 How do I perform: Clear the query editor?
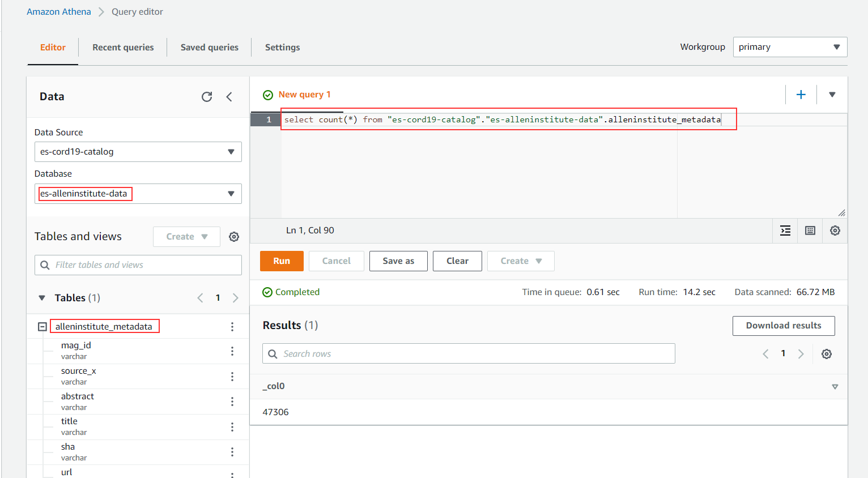click(x=457, y=261)
